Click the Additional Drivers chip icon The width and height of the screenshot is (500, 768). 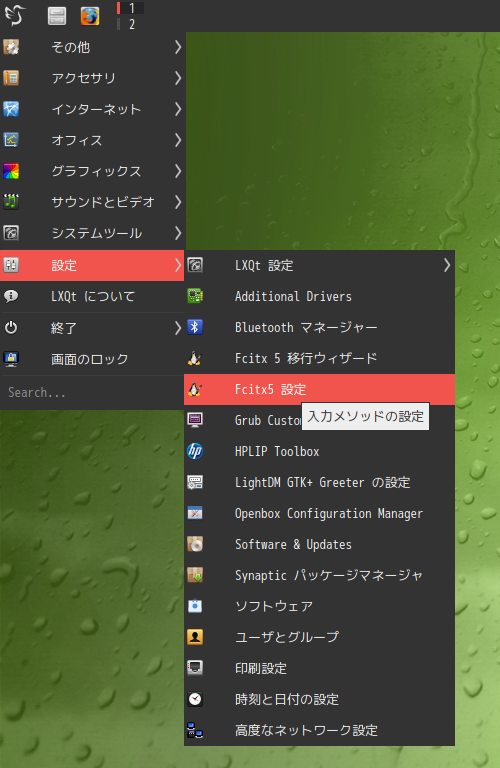[x=195, y=296]
